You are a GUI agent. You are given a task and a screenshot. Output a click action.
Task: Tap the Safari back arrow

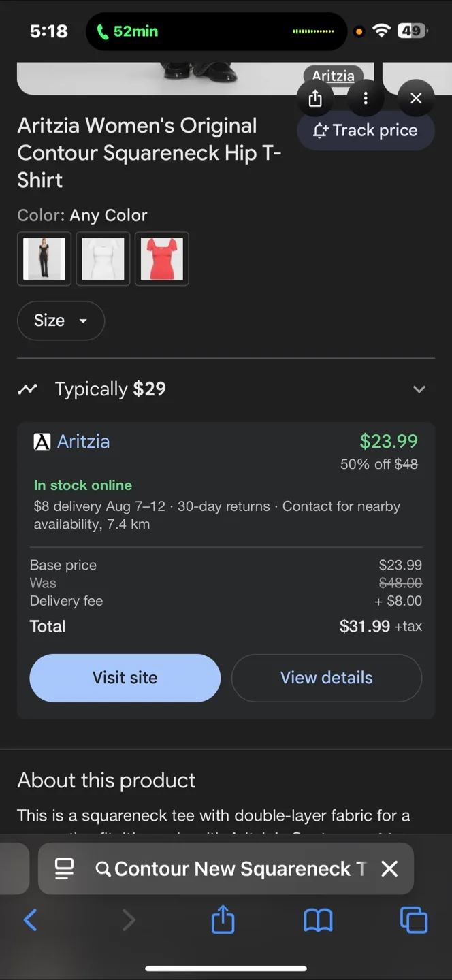pos(31,921)
